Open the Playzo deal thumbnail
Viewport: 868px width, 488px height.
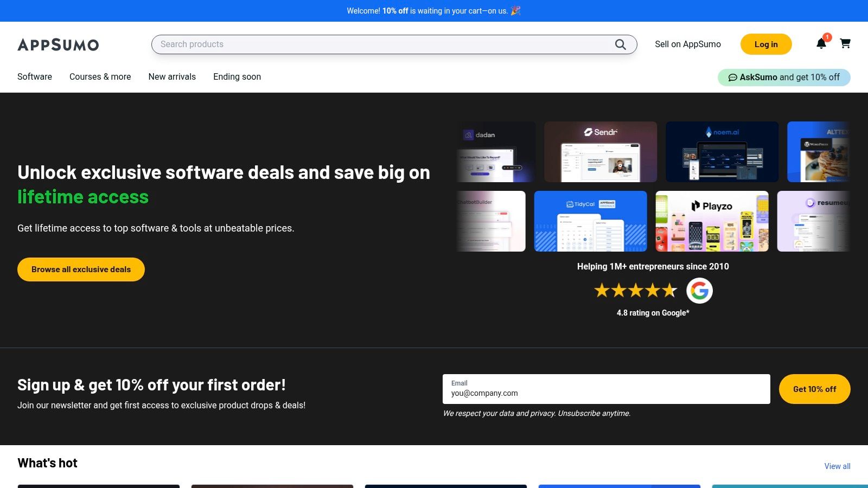pyautogui.click(x=712, y=221)
